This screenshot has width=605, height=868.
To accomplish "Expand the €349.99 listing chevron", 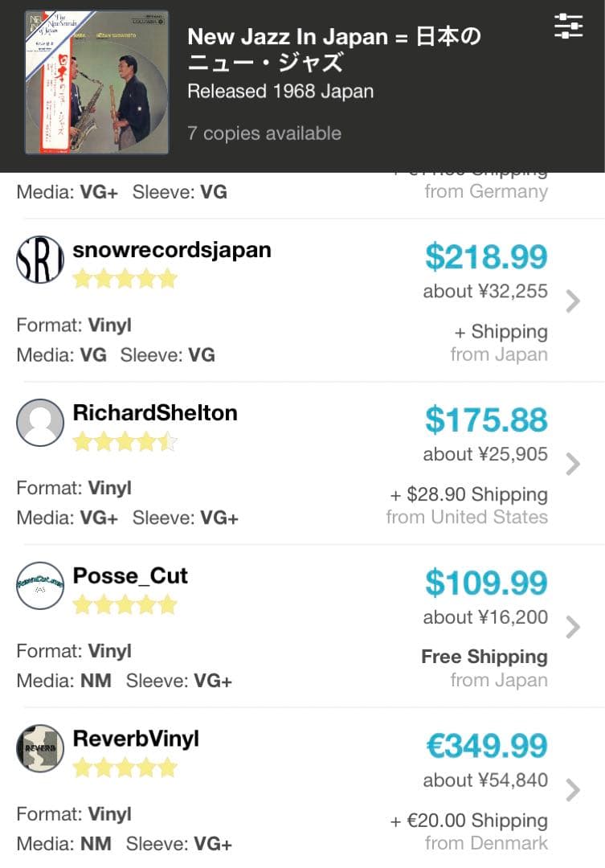I will (x=572, y=791).
